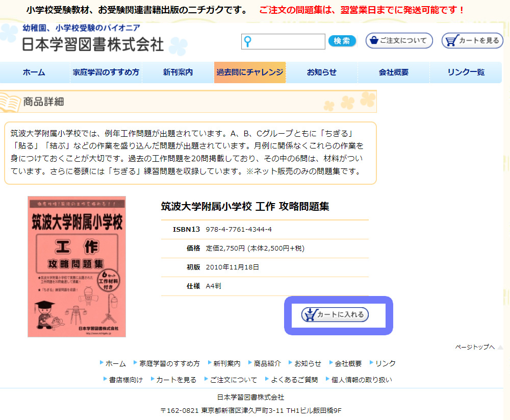510x420 pixels.
Task: Click the price text 定価2,750円
Action: coord(225,249)
